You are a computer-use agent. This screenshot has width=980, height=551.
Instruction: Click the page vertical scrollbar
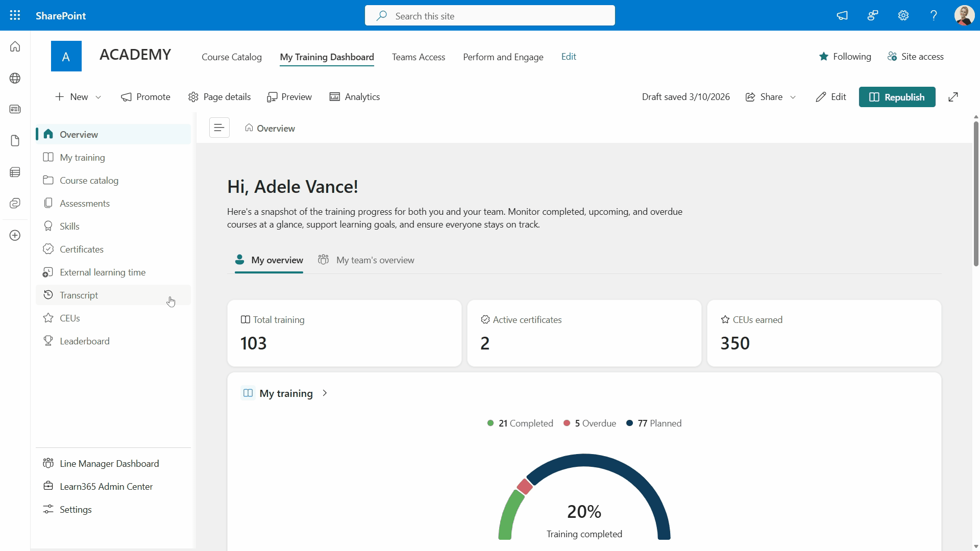click(976, 194)
